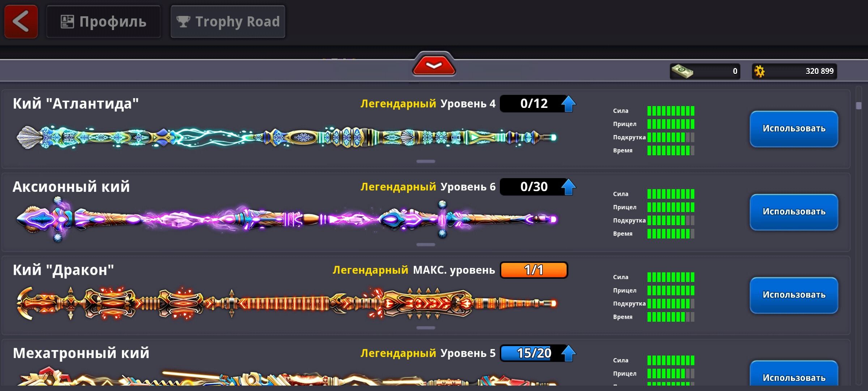Viewport: 868px width, 391px height.
Task: Click the 0/30 progress of Аксионный кий
Action: 533,187
